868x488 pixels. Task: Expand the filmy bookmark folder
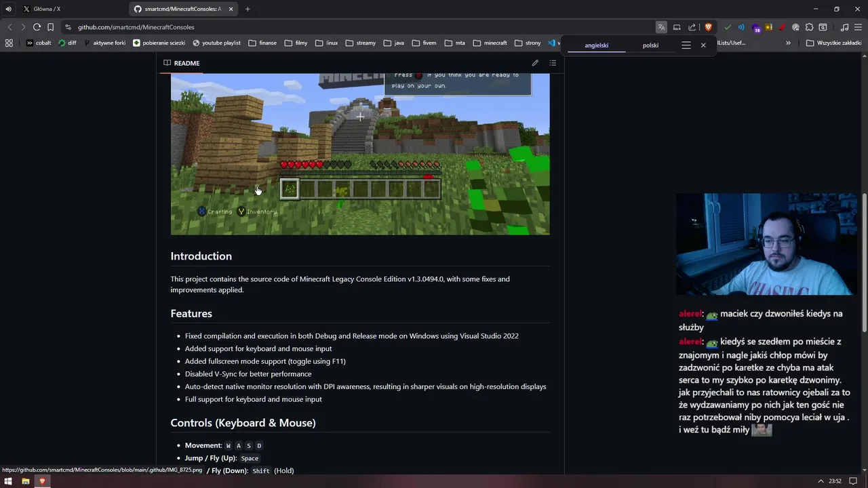296,43
